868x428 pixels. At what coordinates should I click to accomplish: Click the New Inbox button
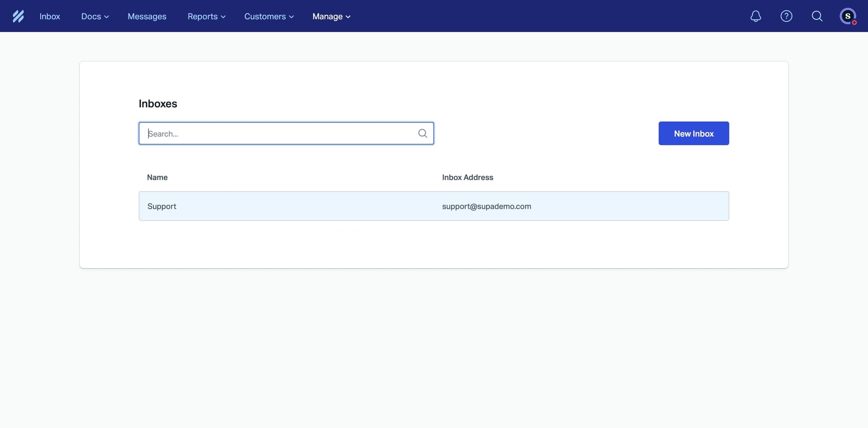[693, 133]
